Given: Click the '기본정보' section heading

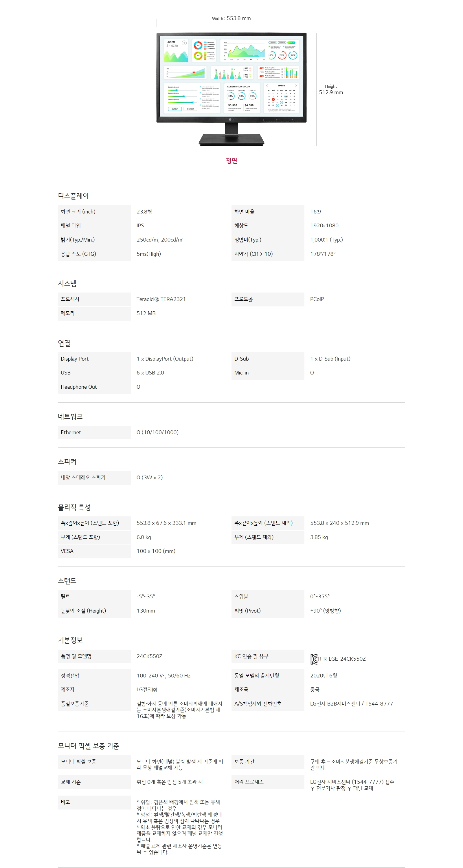Looking at the screenshot, I should click(x=70, y=640).
